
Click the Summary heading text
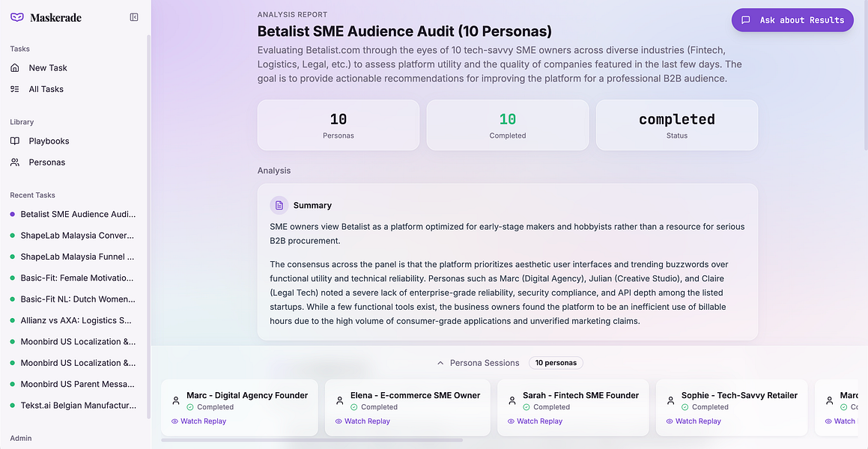coord(312,205)
